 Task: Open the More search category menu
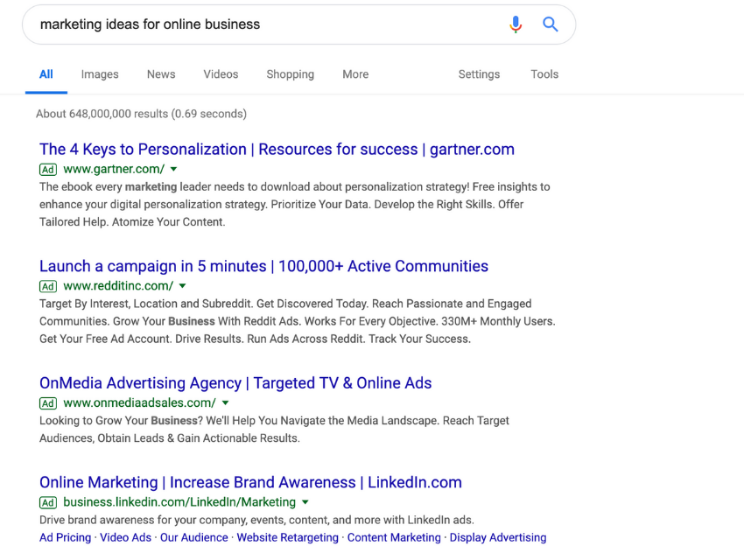[355, 74]
